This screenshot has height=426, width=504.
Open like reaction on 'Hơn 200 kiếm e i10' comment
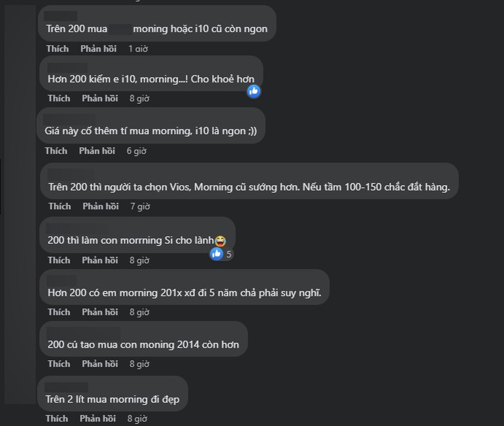pyautogui.click(x=253, y=91)
